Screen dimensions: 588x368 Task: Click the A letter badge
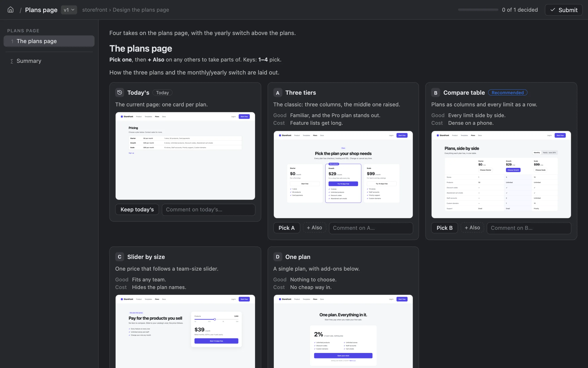tap(277, 93)
